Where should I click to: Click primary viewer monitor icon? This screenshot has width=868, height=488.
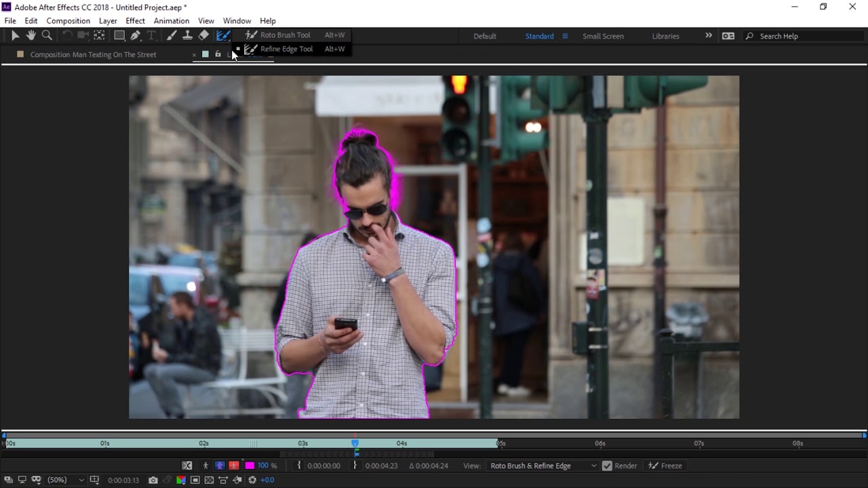[22, 480]
